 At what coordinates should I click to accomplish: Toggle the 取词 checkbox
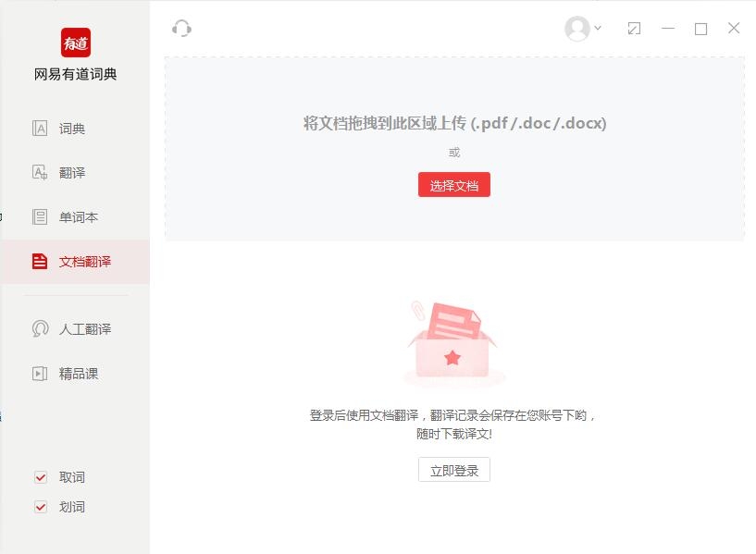click(41, 477)
